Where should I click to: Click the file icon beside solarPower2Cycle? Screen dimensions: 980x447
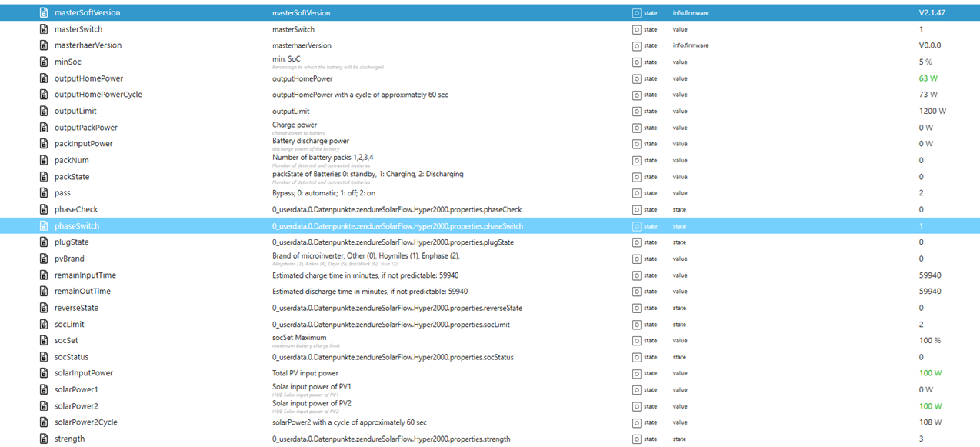pos(44,422)
